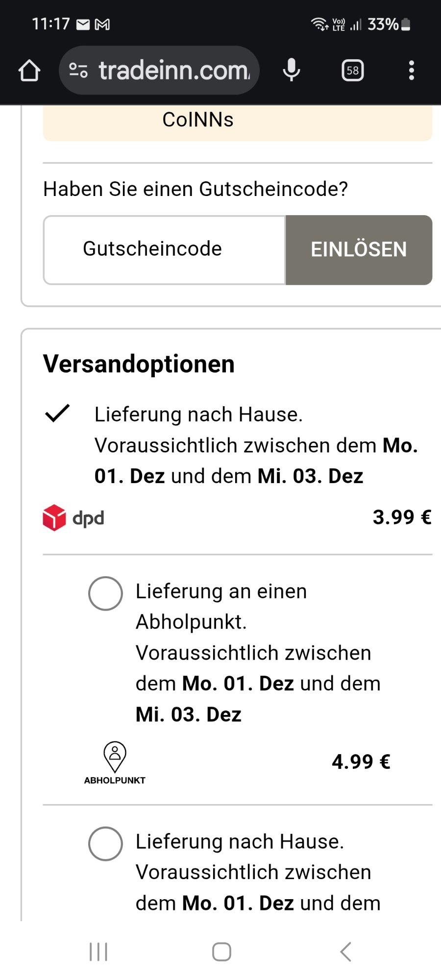This screenshot has height=980, width=441.
Task: Open site info icon in address bar
Action: [x=78, y=71]
